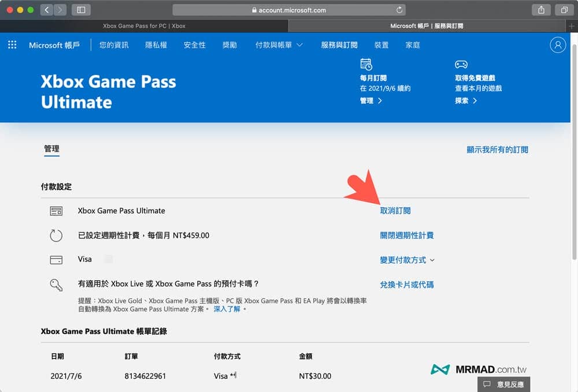This screenshot has width=578, height=392.
Task: Open the 家庭 menu item
Action: click(413, 45)
